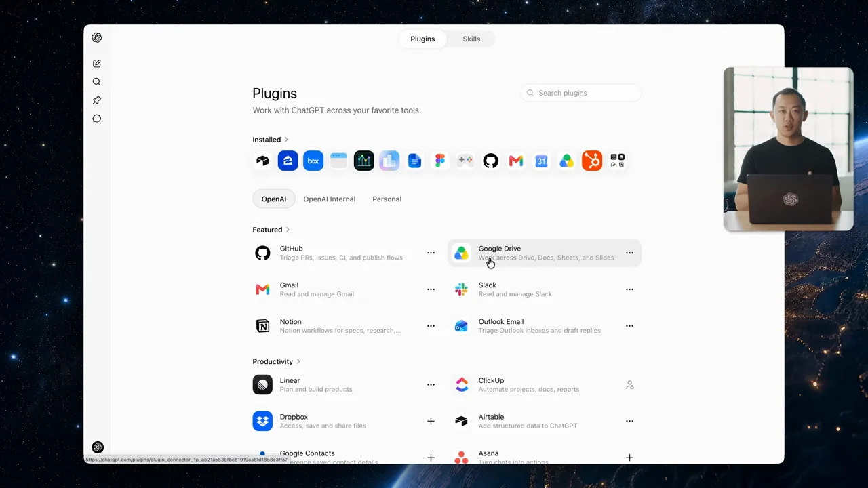Open the Outlook Email plugin entry
Image resolution: width=868 pixels, height=488 pixels.
coord(545,327)
